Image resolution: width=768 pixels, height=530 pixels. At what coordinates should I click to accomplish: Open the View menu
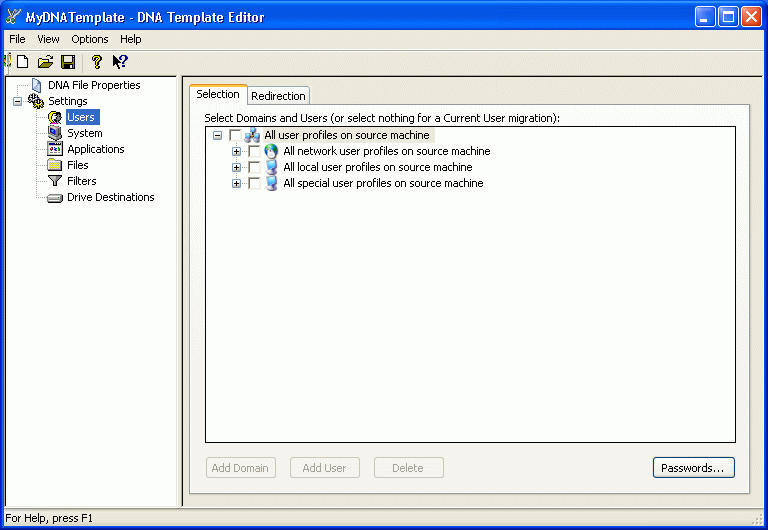click(x=48, y=39)
